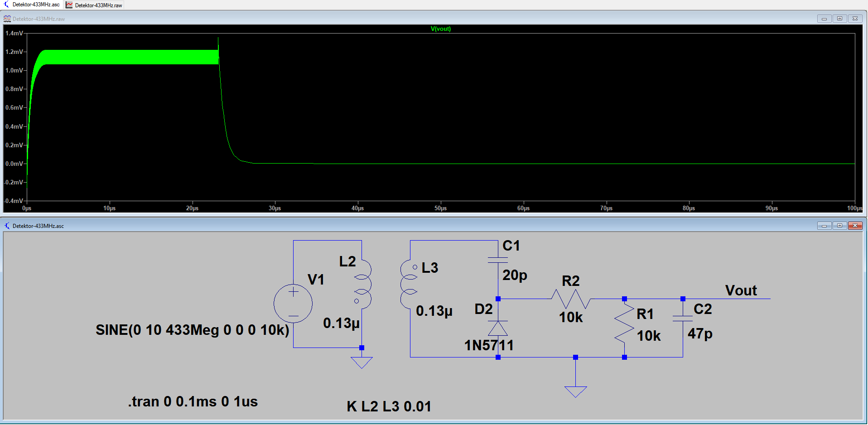Click the 47p value of C2
This screenshot has height=425, width=868.
point(700,334)
